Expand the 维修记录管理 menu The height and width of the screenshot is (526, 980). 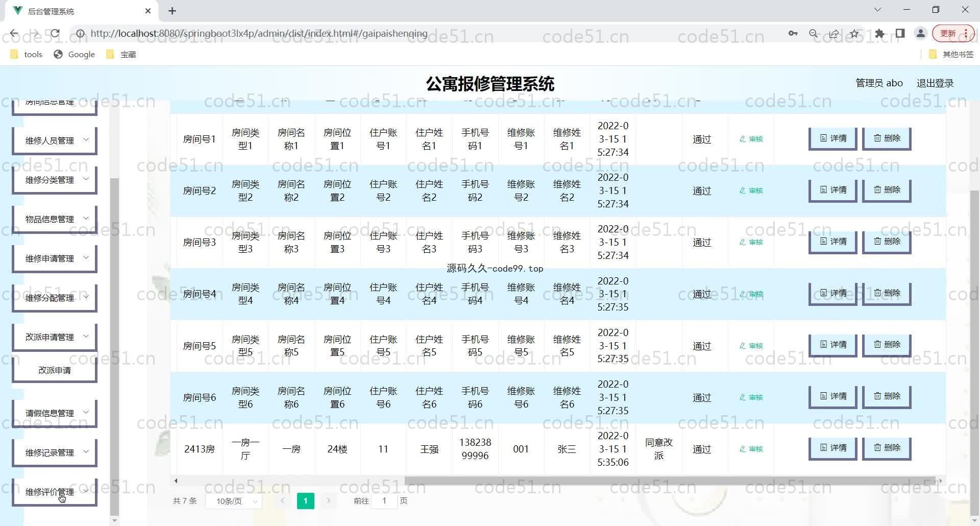pos(55,452)
